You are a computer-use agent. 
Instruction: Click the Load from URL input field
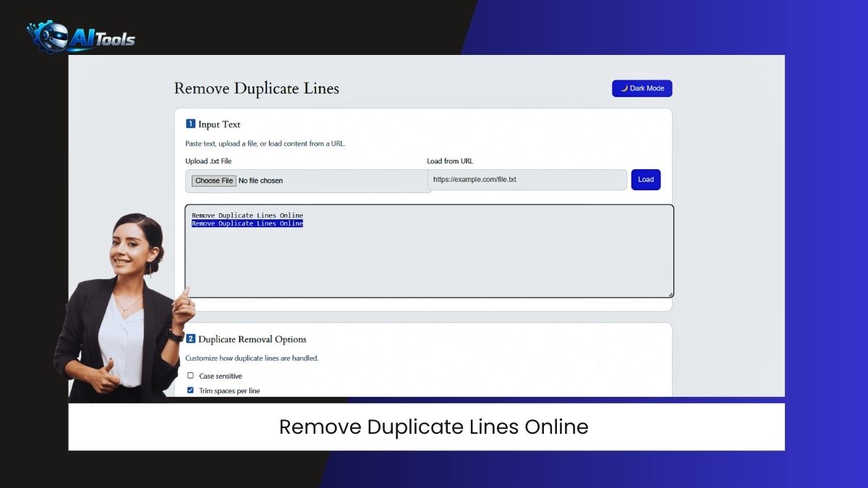coord(527,179)
